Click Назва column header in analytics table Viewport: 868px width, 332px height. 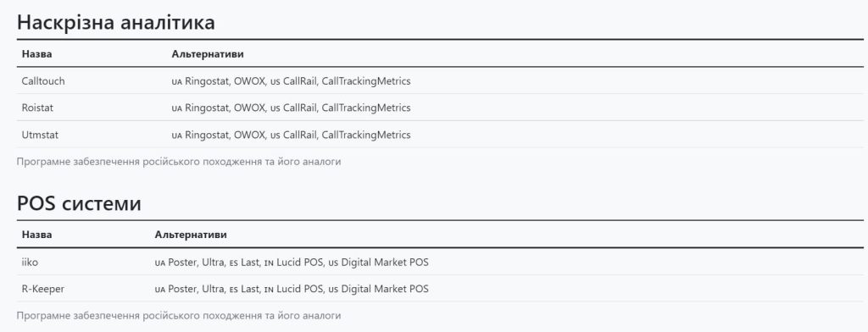[37, 53]
